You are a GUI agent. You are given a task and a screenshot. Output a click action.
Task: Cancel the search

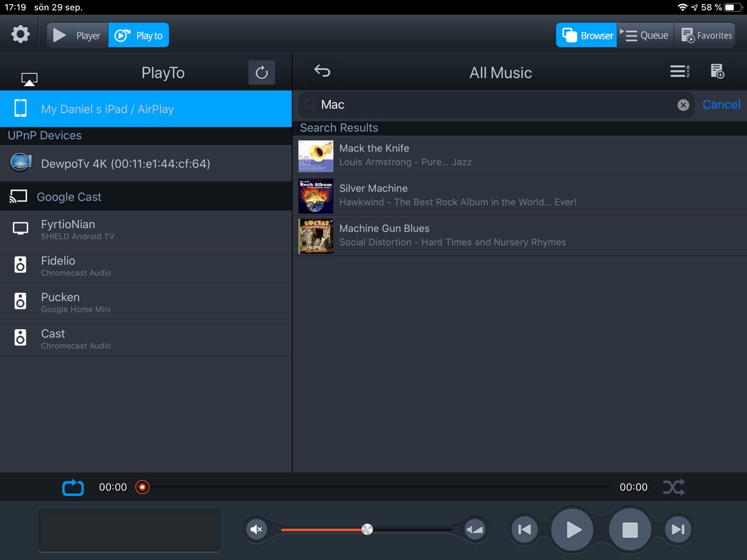[x=721, y=105]
